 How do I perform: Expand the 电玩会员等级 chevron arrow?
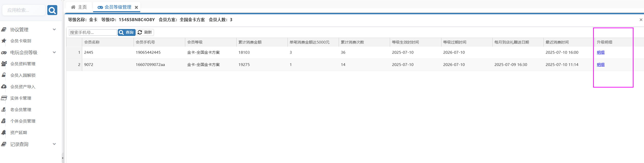click(54, 52)
